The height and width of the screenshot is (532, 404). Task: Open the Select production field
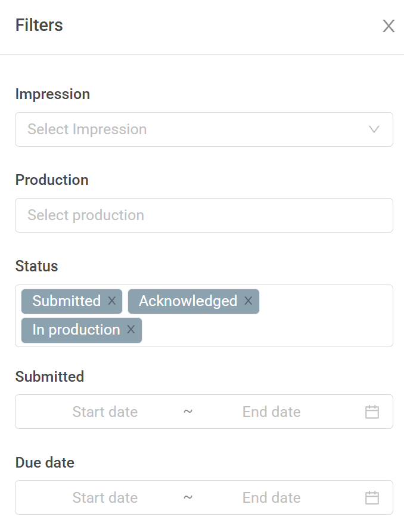(x=204, y=215)
